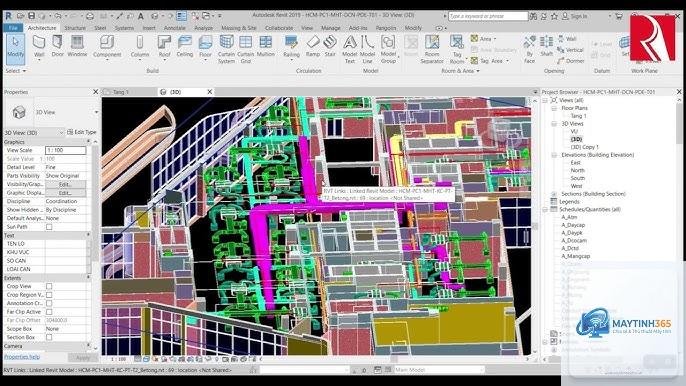Click Edit for Graphic Display Options
Screen dimensions: 686x386
(x=65, y=193)
